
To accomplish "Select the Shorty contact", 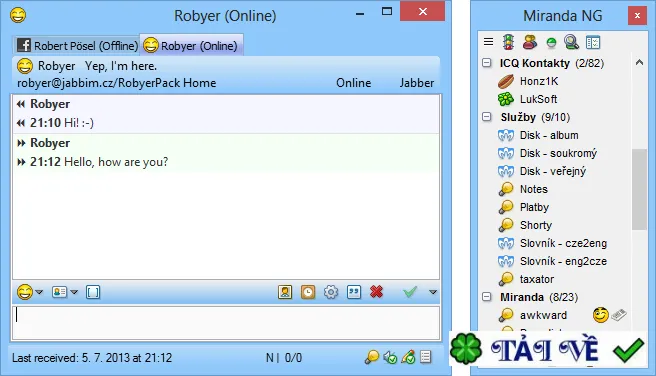I will coord(536,225).
